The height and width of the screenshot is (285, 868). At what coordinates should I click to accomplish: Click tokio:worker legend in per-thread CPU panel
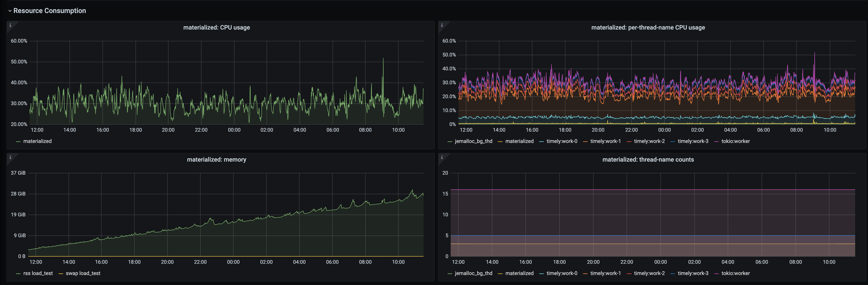(x=736, y=141)
